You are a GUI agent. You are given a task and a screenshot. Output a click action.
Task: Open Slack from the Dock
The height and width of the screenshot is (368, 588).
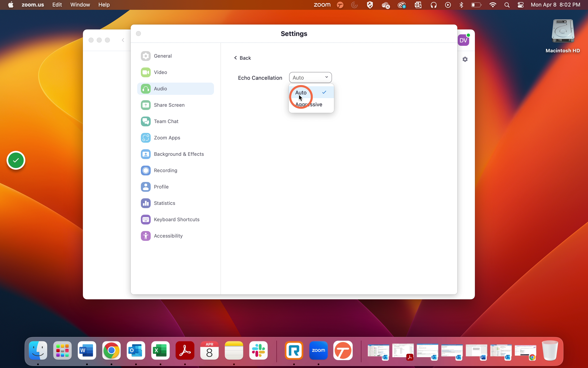258,350
